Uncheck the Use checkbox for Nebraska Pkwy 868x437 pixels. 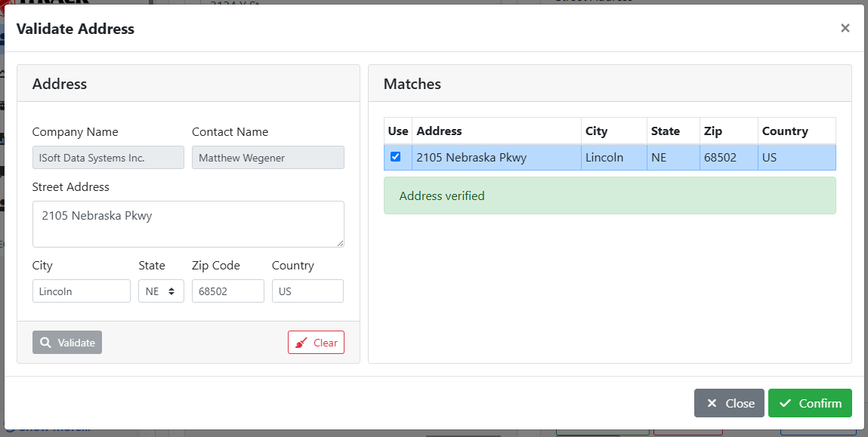pos(395,157)
